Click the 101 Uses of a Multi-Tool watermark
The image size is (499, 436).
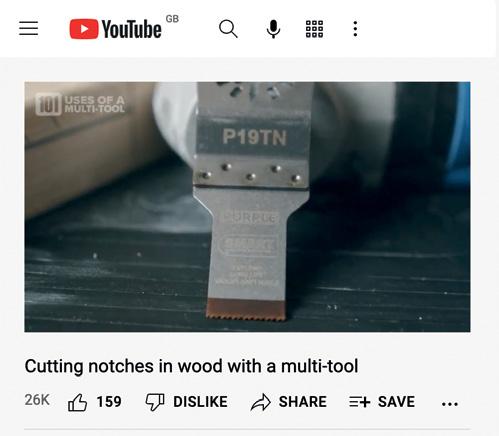point(80,104)
